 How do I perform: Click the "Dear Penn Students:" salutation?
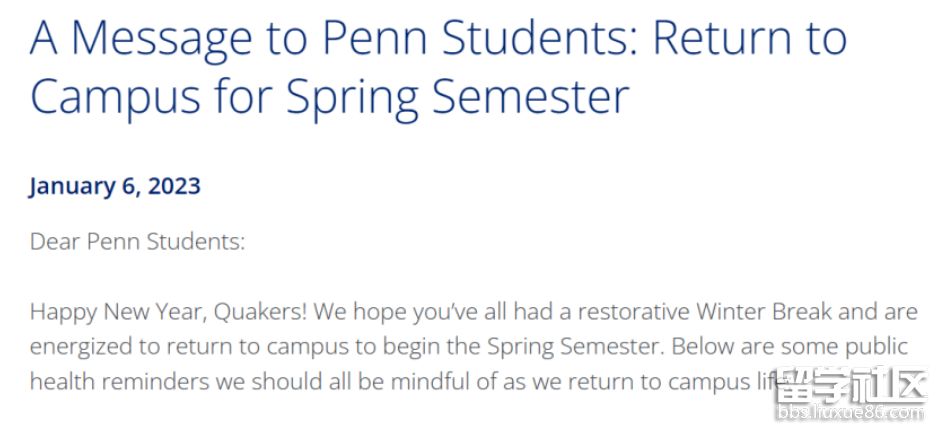click(137, 241)
